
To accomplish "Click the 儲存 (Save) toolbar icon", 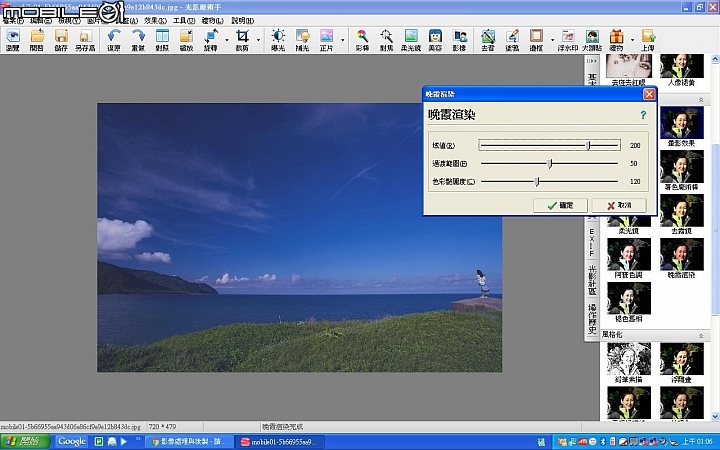I will tap(61, 39).
